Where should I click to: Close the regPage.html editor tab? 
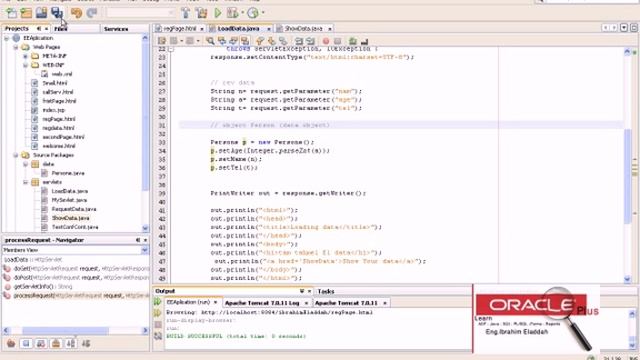coord(202,29)
